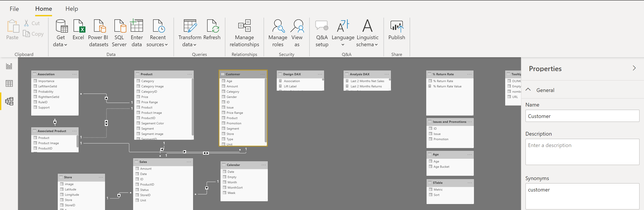This screenshot has width=644, height=210.
Task: Select the Issues and Promotions table header
Action: point(450,122)
